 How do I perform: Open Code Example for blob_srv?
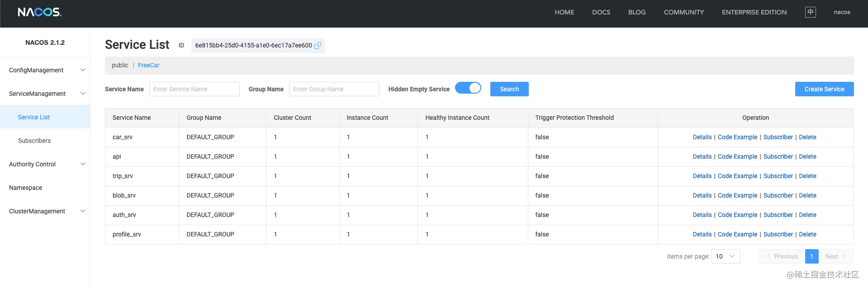click(x=737, y=195)
